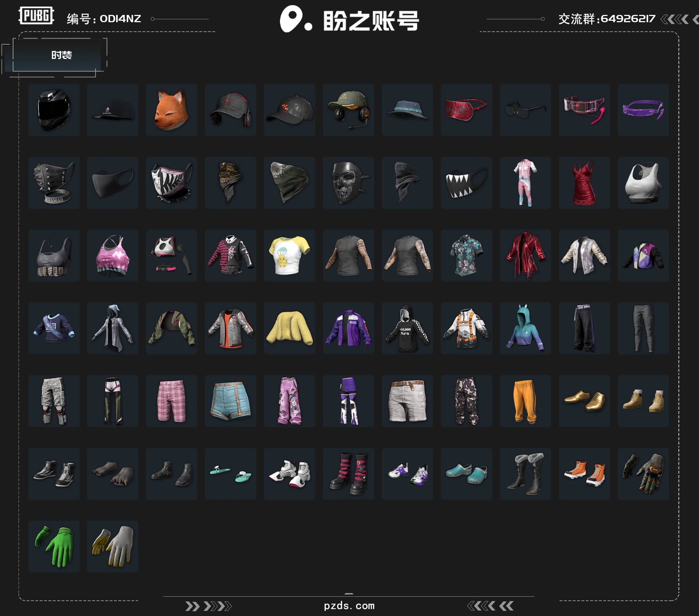Open the pzds.com link

tap(349, 606)
